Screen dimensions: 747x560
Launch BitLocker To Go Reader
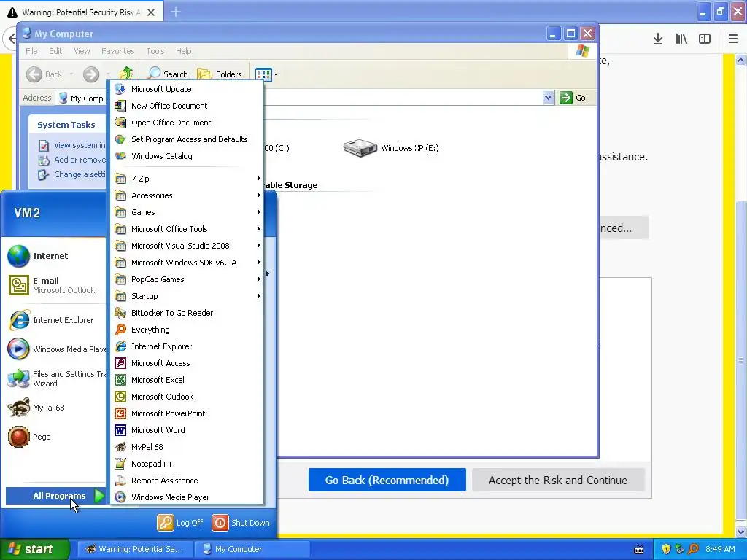187,313
